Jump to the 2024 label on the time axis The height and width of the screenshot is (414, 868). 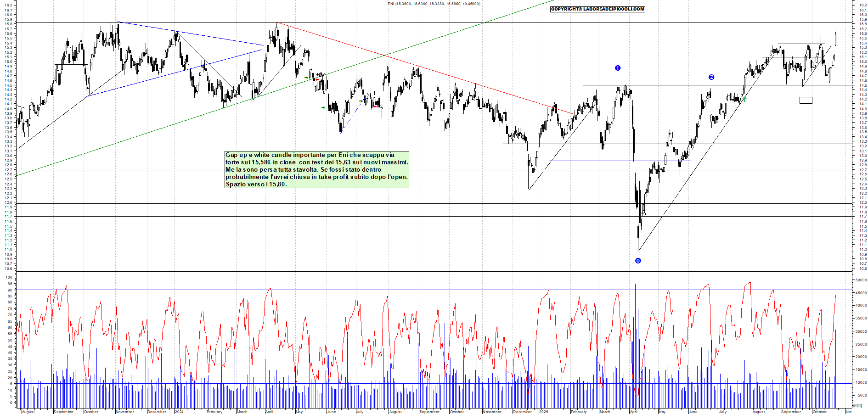point(179,412)
